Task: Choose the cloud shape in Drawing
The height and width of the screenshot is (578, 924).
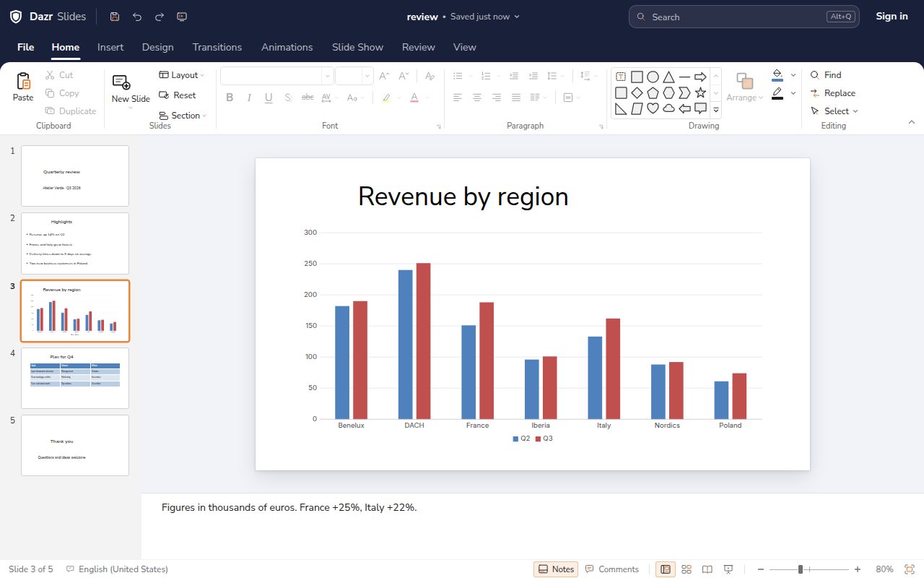Action: [x=668, y=108]
